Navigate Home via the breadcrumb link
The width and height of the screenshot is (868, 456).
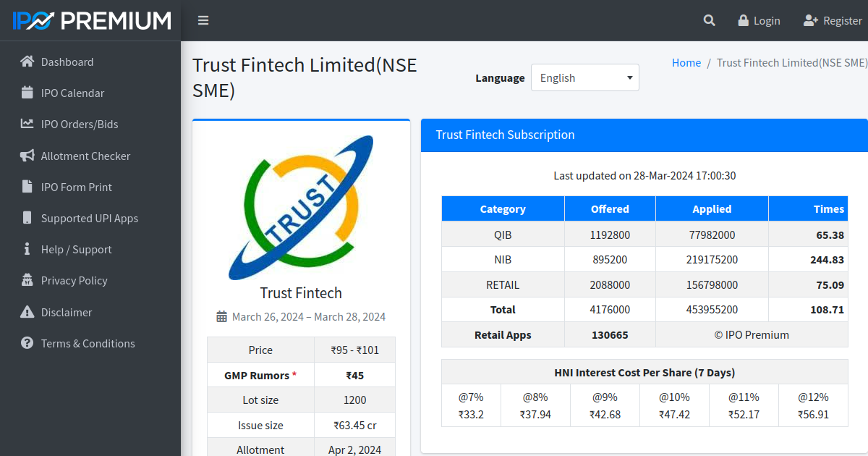tap(686, 62)
